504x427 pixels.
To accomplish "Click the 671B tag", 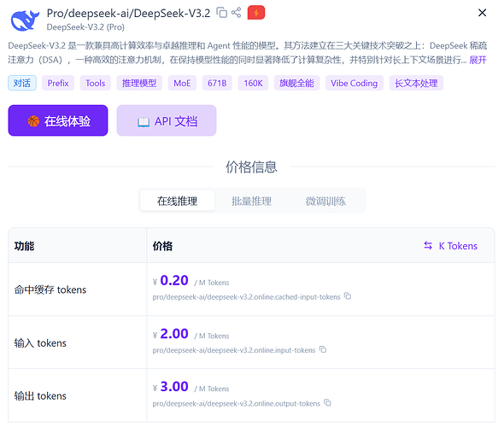I will point(217,83).
